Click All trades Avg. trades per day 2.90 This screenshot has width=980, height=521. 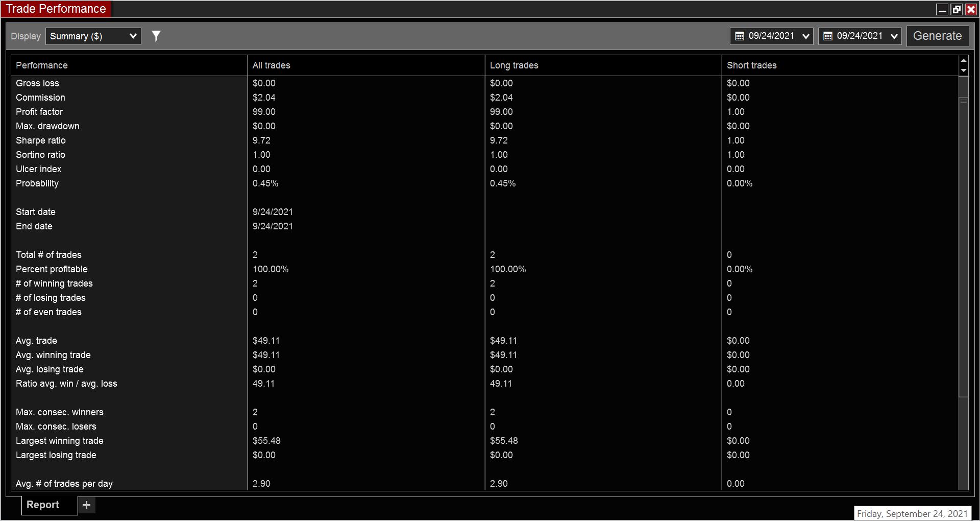pyautogui.click(x=261, y=484)
